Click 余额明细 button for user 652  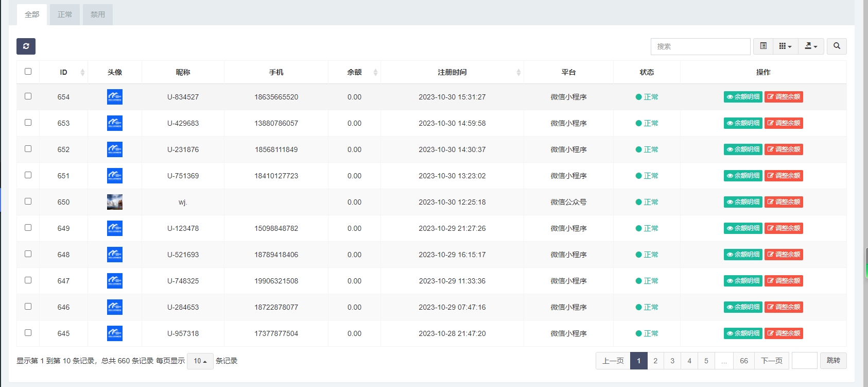tap(743, 149)
